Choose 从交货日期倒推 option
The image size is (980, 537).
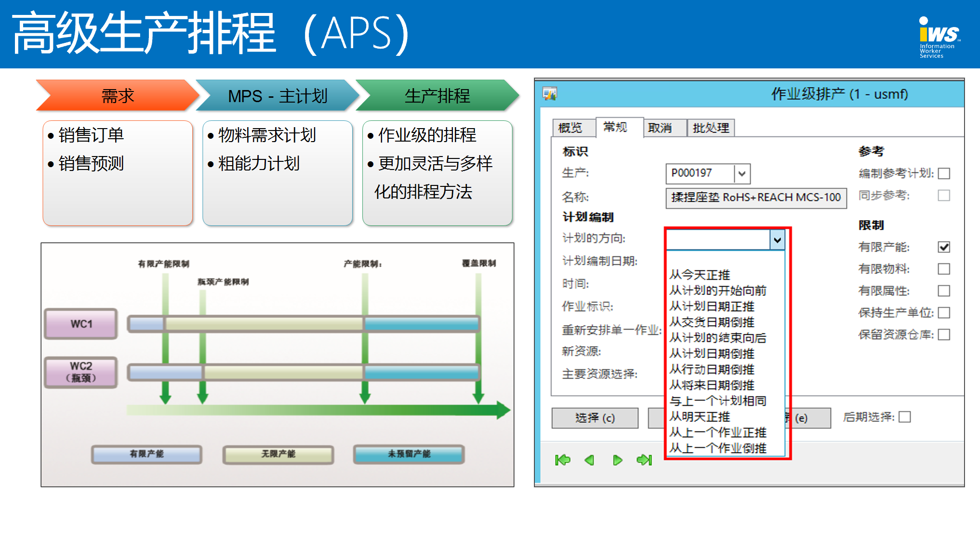click(x=712, y=322)
